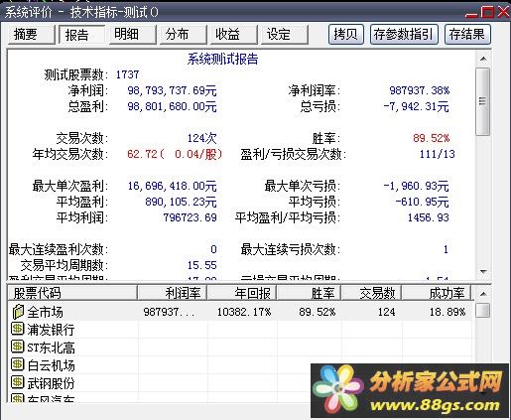The image size is (511, 420).
Task: Sort by 胜率 column header
Action: [x=310, y=293]
